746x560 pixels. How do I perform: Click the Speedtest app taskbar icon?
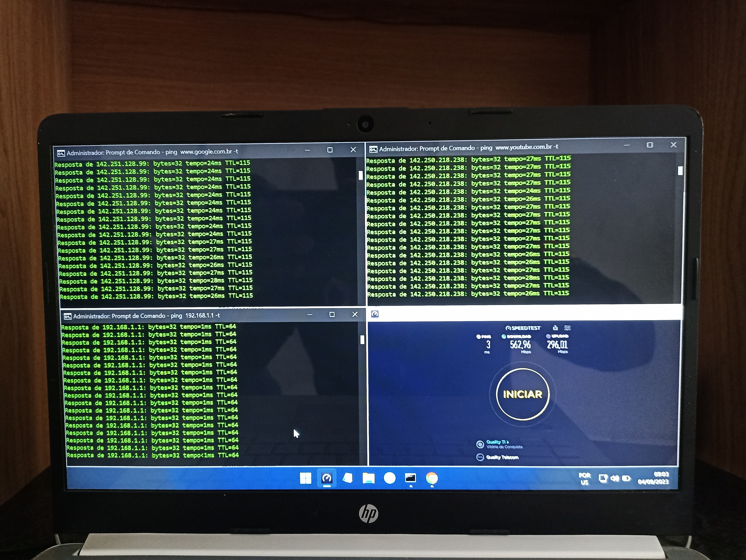click(327, 478)
